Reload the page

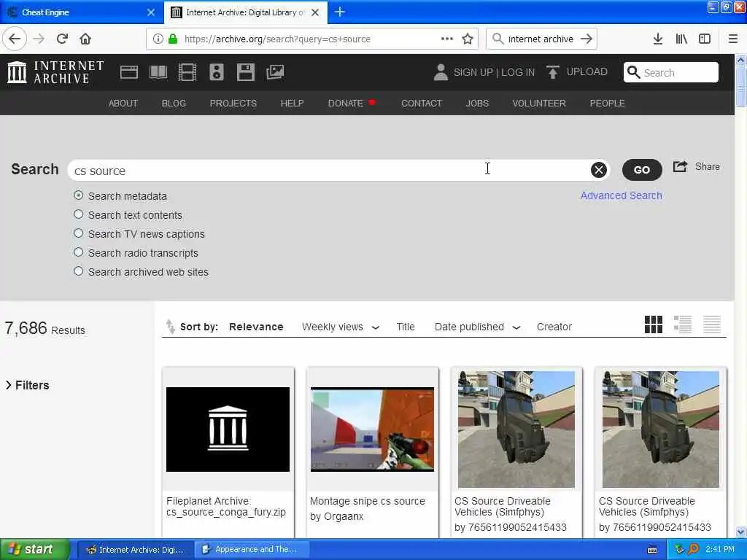(63, 39)
